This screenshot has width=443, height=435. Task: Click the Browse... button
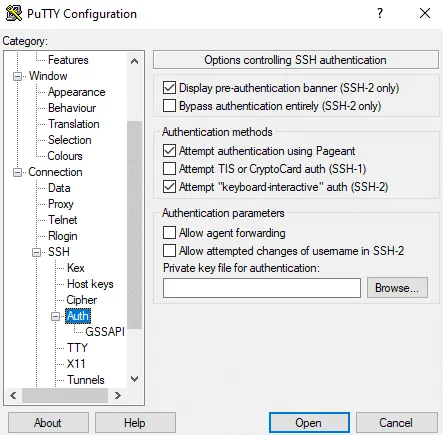click(397, 288)
